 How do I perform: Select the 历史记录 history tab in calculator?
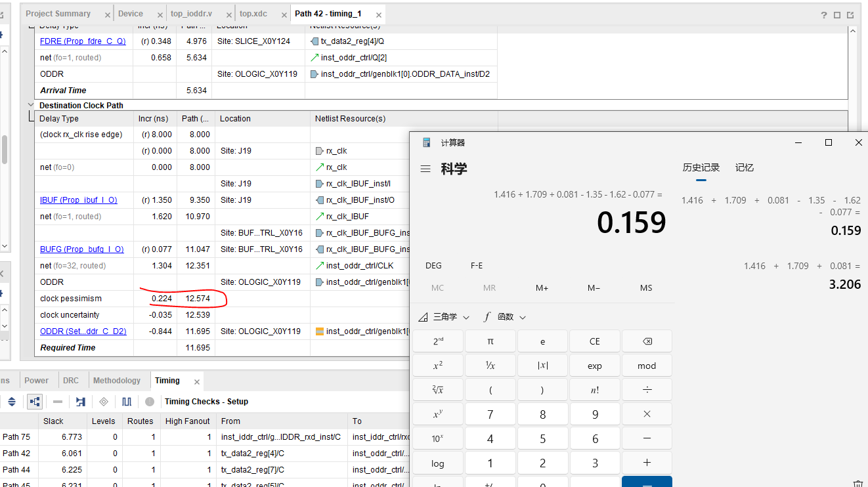coord(701,168)
